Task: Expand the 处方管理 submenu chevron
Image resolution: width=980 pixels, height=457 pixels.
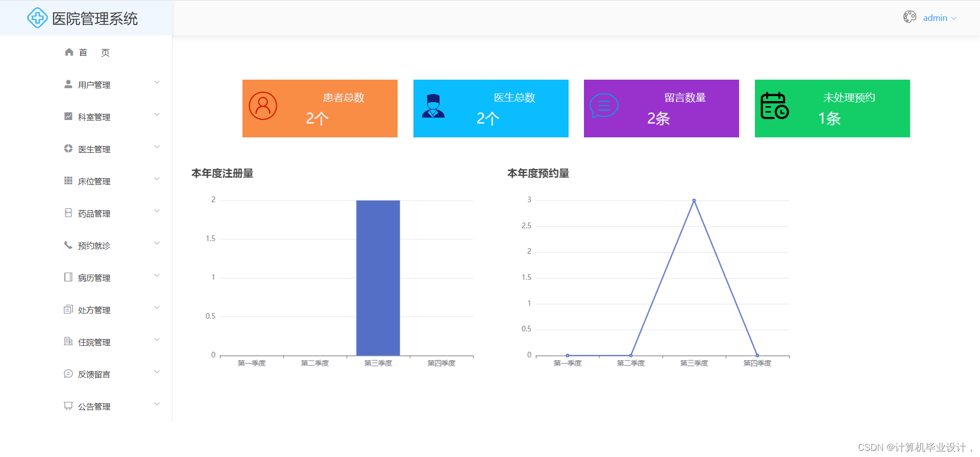Action: 157,307
